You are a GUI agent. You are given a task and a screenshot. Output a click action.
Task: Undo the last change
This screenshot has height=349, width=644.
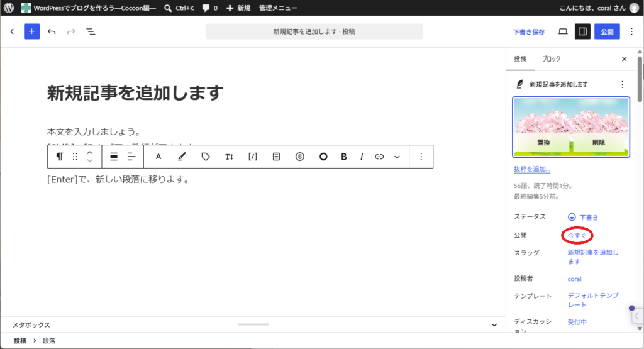(52, 31)
